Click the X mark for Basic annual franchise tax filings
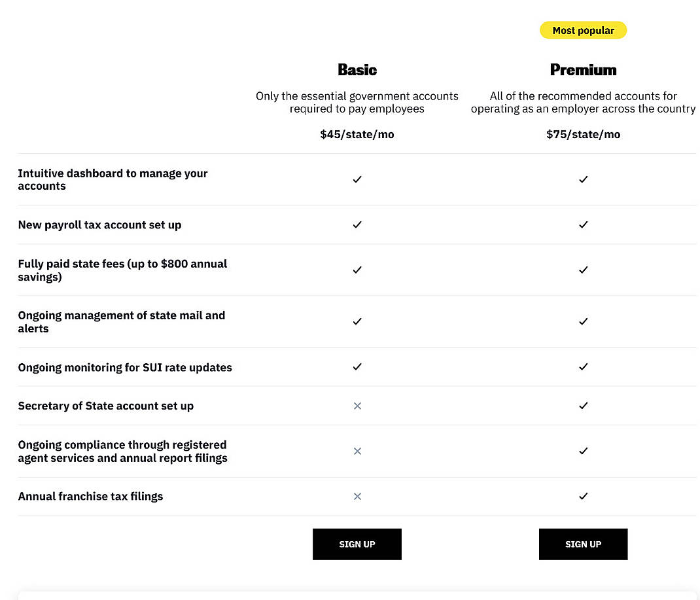This screenshot has width=700, height=600. pyautogui.click(x=357, y=496)
